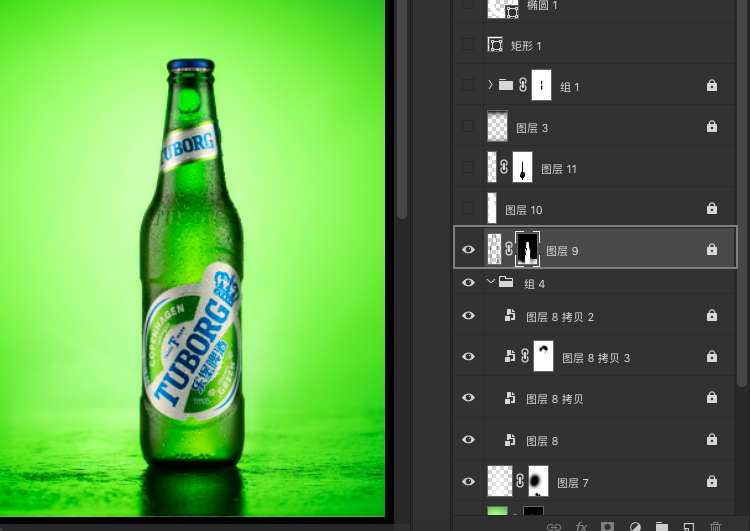
Task: Collapse group 组 4
Action: coord(490,282)
